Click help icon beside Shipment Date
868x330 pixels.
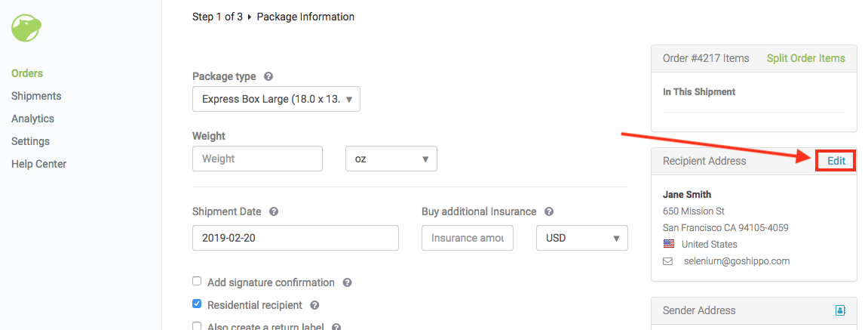coord(274,212)
